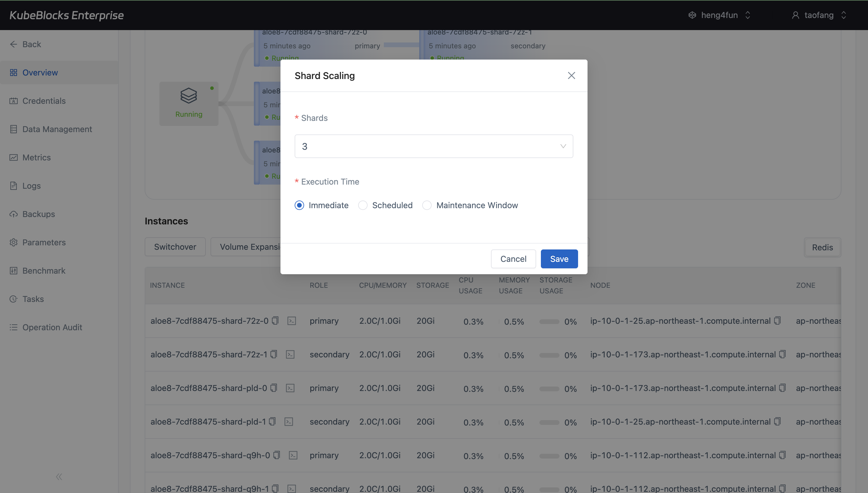Viewport: 868px width, 493px height.
Task: Select the Backups sidebar icon
Action: coord(14,214)
